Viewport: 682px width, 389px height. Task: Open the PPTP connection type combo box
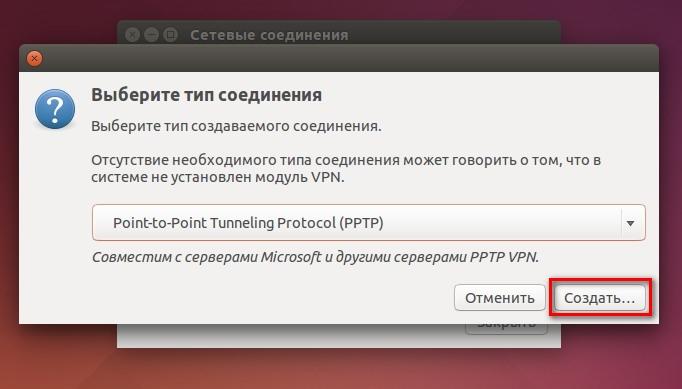click(x=369, y=223)
